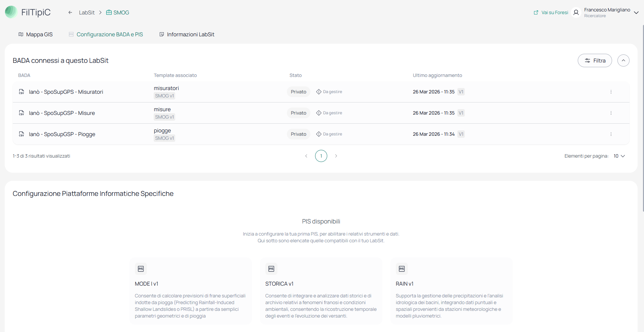The height and width of the screenshot is (332, 644).
Task: Open the three-dot menu for Piogge row
Action: coord(611,134)
